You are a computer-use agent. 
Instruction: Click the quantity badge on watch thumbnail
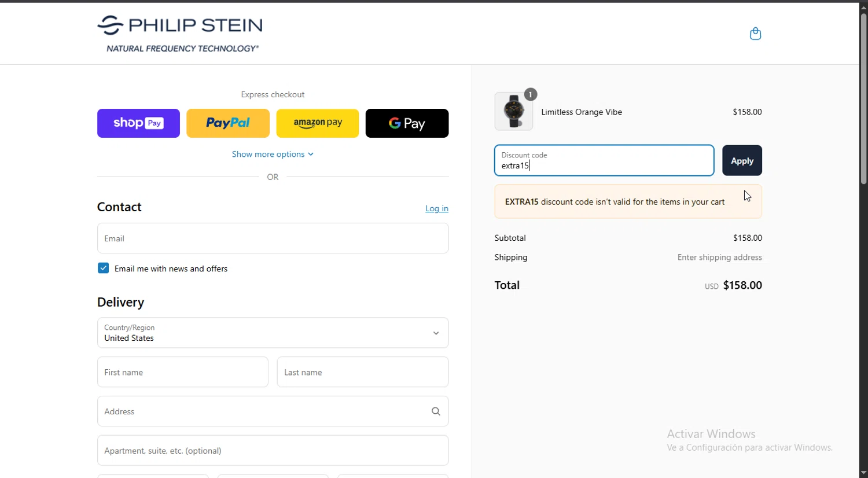click(531, 94)
